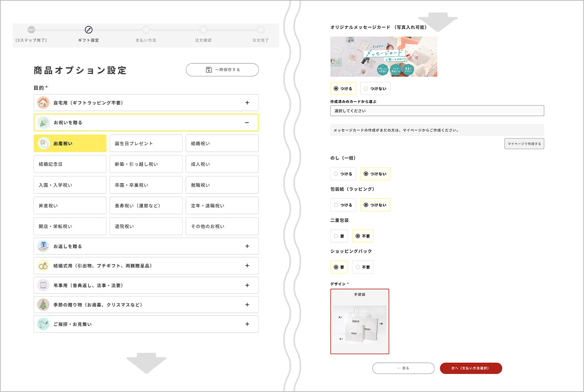The image size is (584, 392).
Task: Go to the 注文確認 step
Action: point(203,30)
